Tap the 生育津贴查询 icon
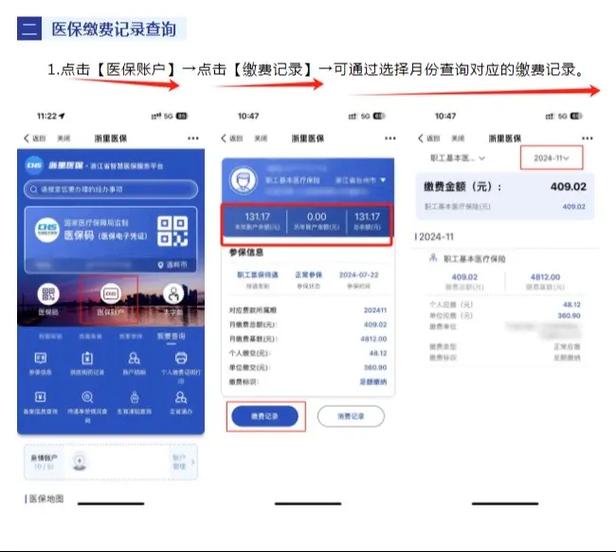Viewport: 616px width, 552px height. click(134, 397)
